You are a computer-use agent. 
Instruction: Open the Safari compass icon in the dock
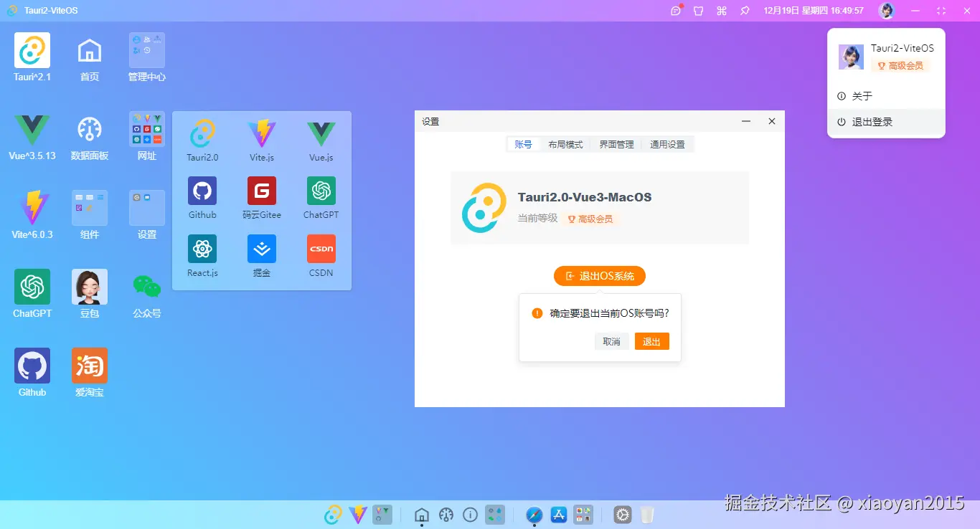534,514
